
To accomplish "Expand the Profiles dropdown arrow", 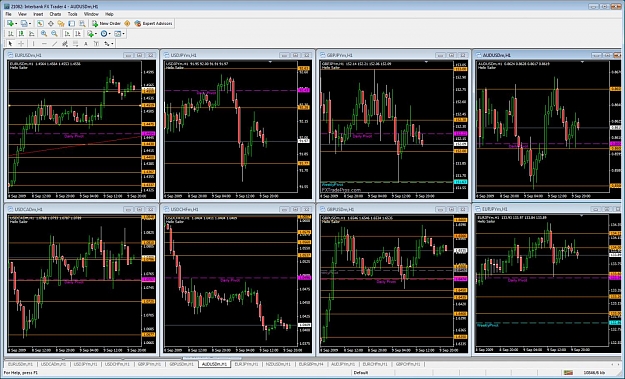I will tap(30, 24).
